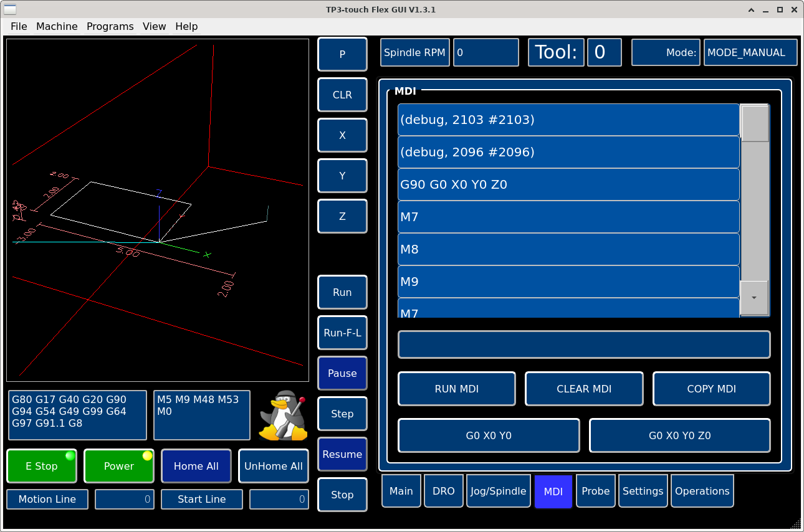804x532 pixels.
Task: Click the LinuxCNC penguin mascot icon
Action: coord(283,416)
